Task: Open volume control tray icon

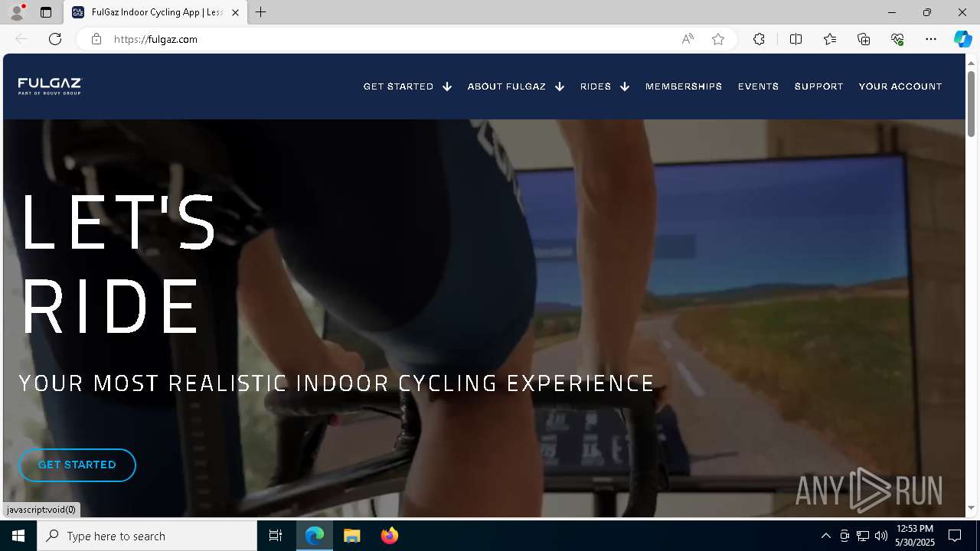Action: [x=881, y=536]
